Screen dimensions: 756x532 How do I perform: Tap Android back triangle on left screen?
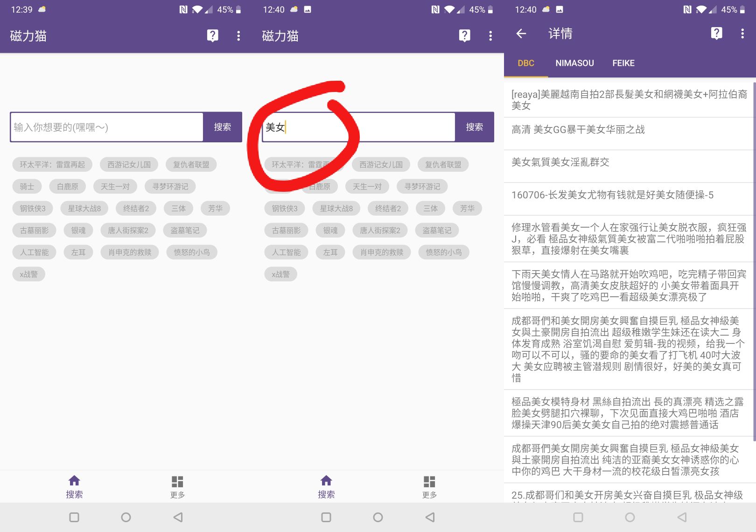click(178, 517)
